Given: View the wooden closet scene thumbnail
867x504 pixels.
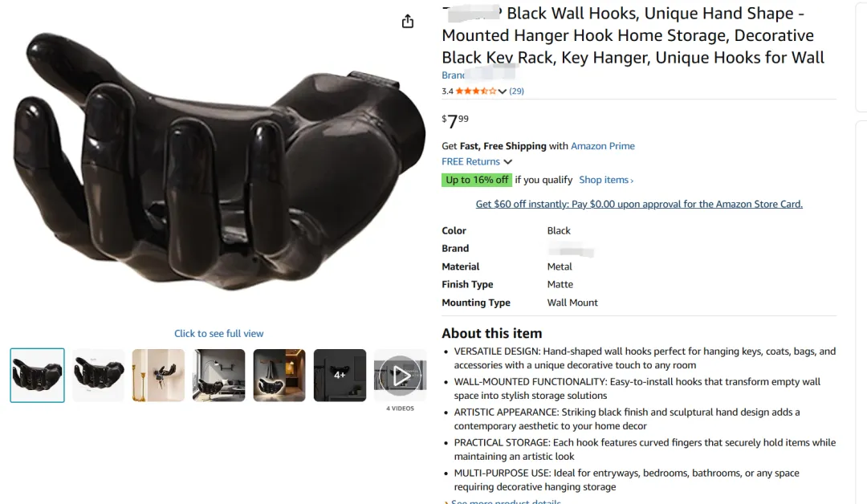Looking at the screenshot, I should pos(279,376).
